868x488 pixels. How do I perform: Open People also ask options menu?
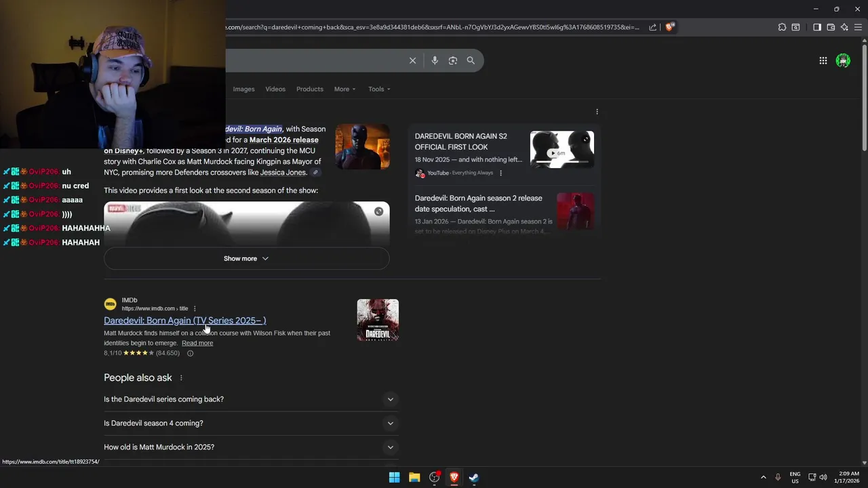181,378
